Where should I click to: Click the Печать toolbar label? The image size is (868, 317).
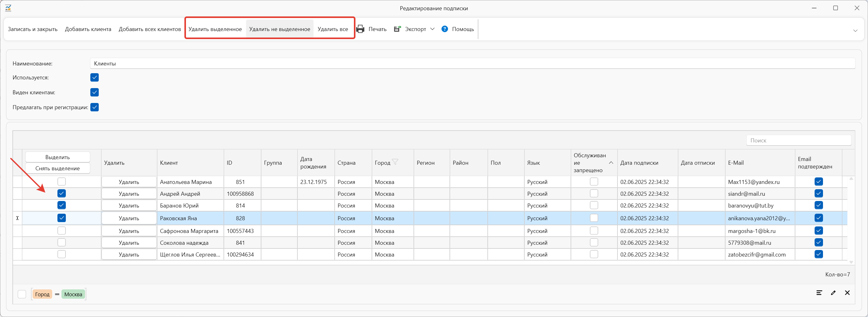click(x=377, y=29)
